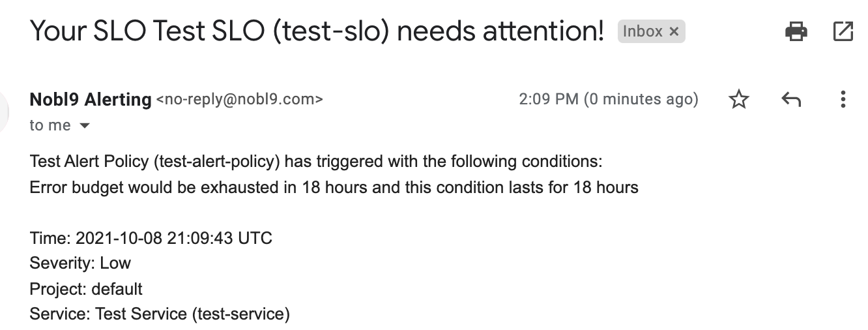Open the three-dot More options menu

[843, 100]
